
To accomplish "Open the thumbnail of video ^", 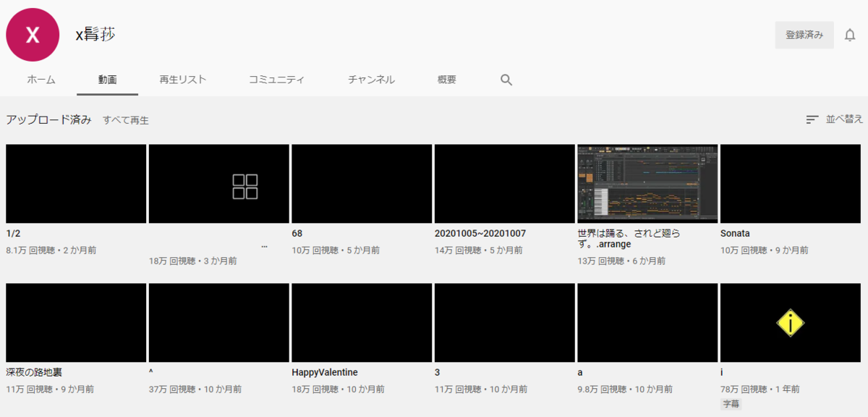I will click(x=219, y=323).
